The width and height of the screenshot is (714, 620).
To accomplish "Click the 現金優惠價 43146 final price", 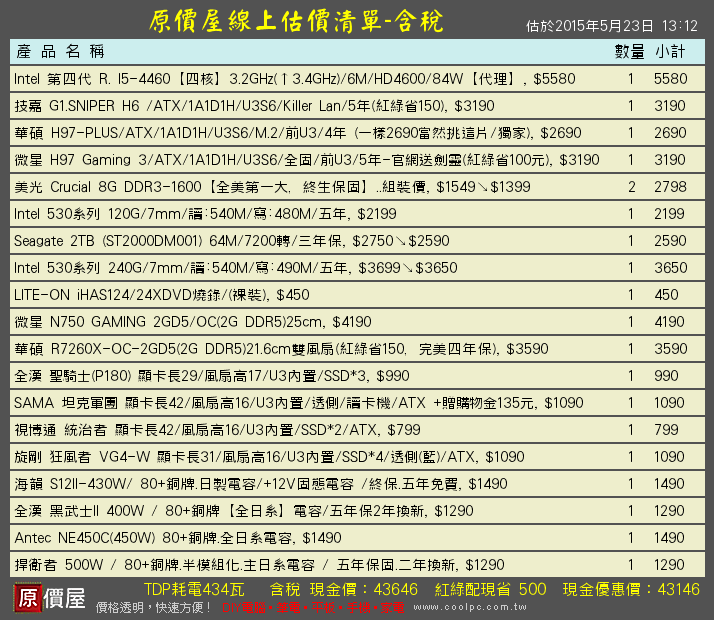I will pyautogui.click(x=631, y=590).
